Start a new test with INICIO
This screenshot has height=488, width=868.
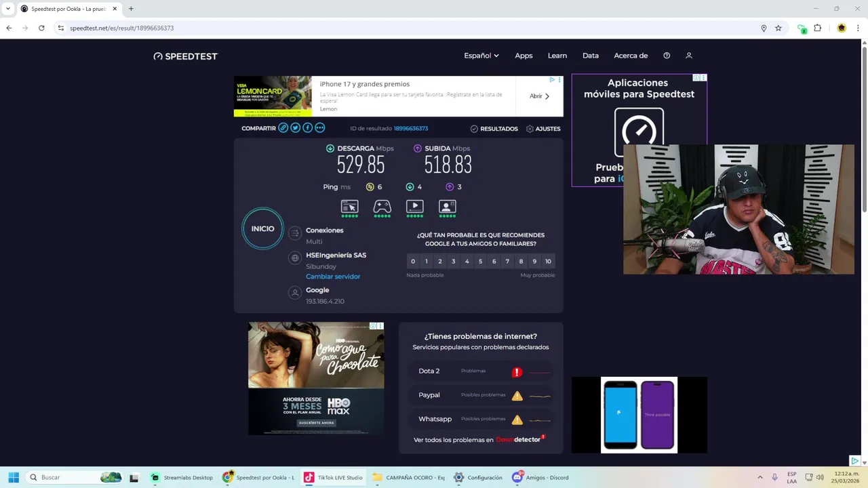click(x=263, y=228)
